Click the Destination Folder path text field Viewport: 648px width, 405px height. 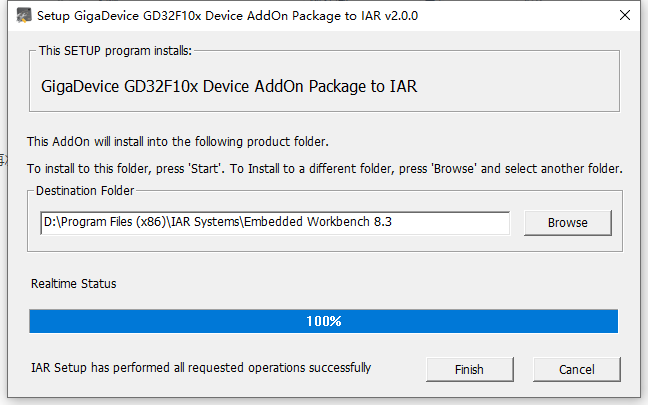coord(274,222)
